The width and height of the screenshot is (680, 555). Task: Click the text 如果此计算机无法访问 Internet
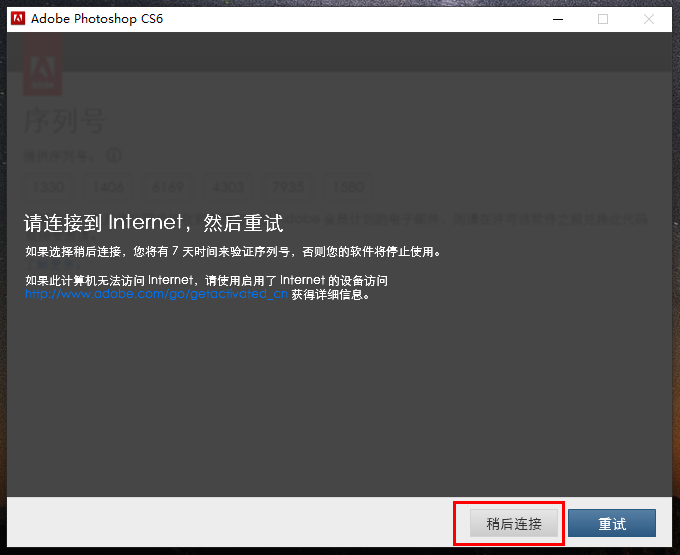(x=109, y=281)
